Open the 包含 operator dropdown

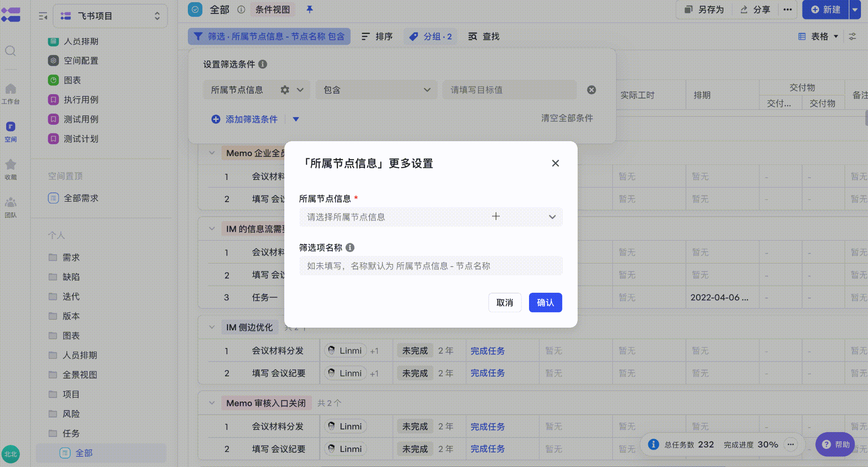pyautogui.click(x=376, y=90)
